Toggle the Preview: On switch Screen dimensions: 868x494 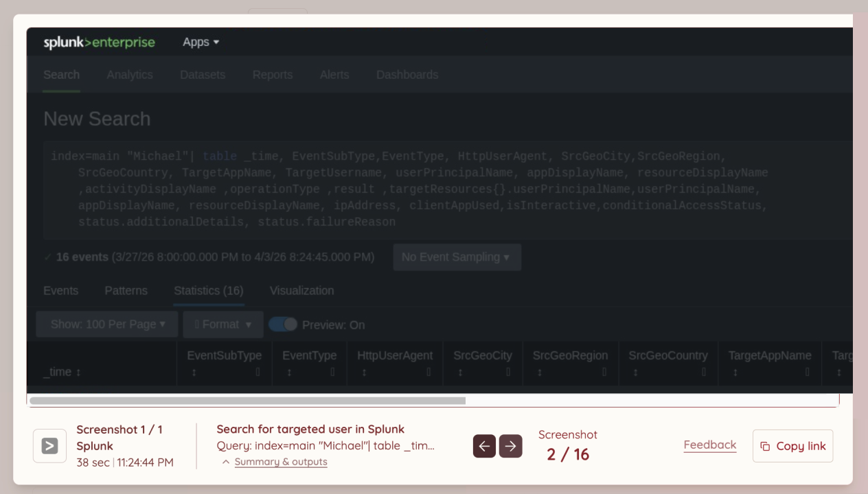(x=283, y=325)
